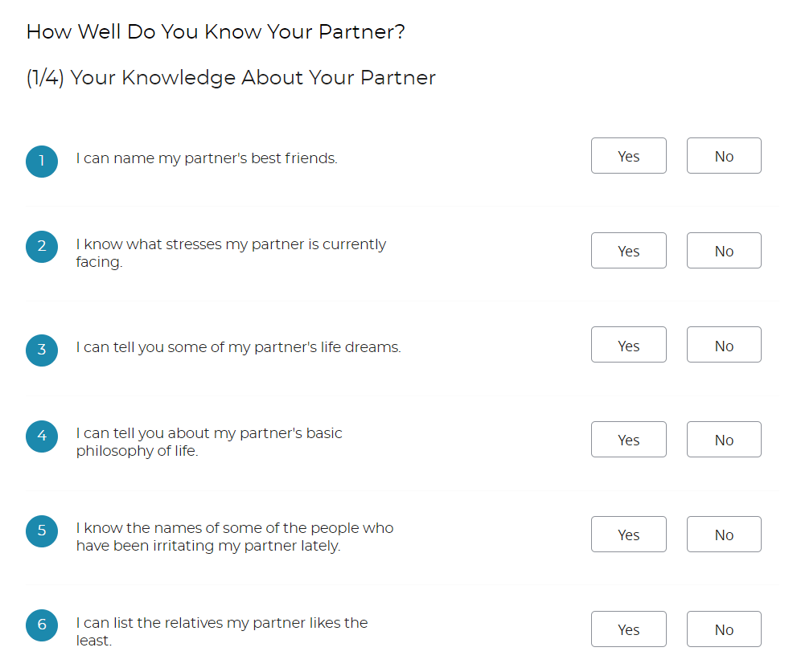Answer Yes about partner's current stresses
This screenshot has height=672, width=797.
coord(628,250)
